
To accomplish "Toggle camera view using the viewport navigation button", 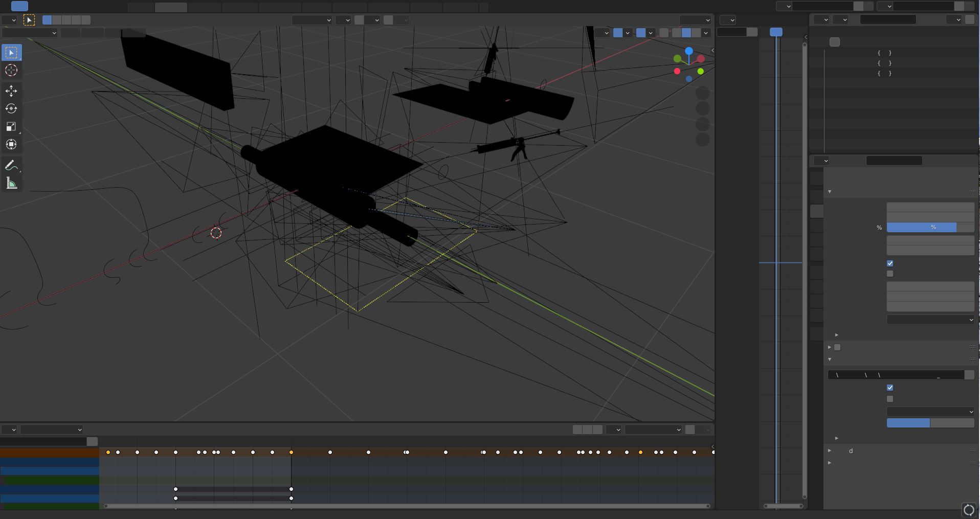I will click(703, 124).
